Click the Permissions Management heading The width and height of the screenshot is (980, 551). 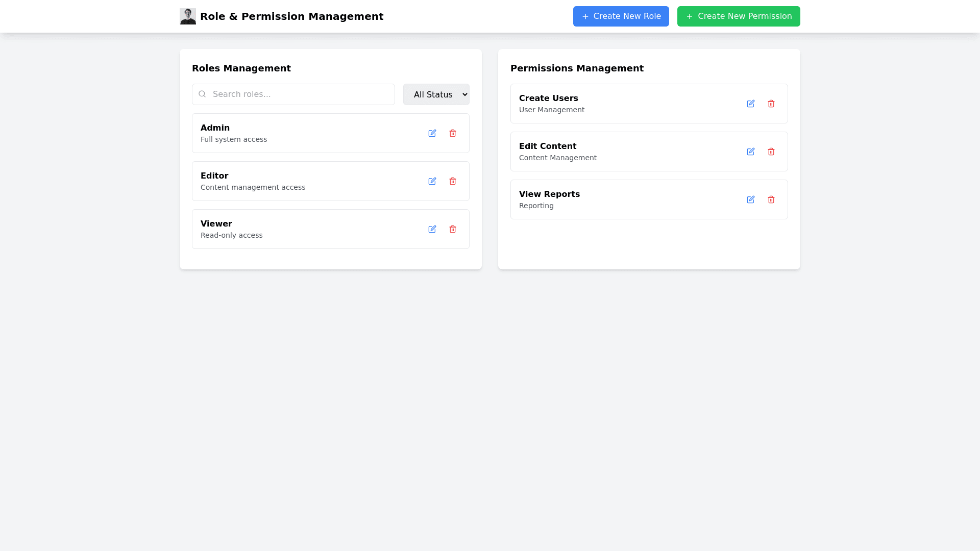click(577, 68)
